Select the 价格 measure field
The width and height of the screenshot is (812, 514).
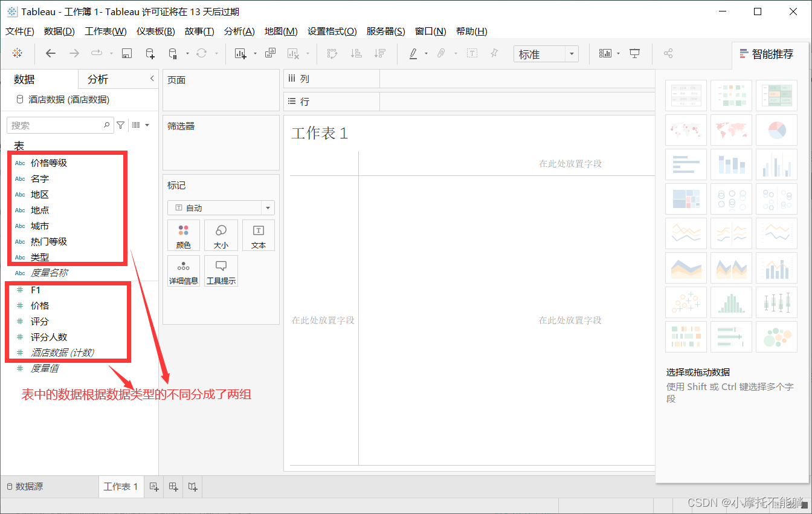point(40,305)
